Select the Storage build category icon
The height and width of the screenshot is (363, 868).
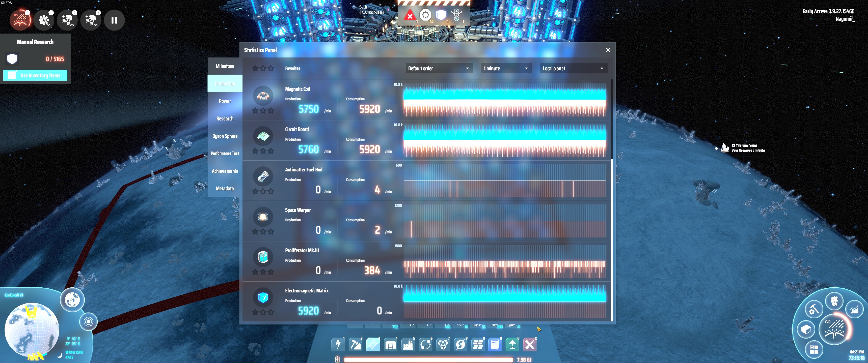[390, 344]
